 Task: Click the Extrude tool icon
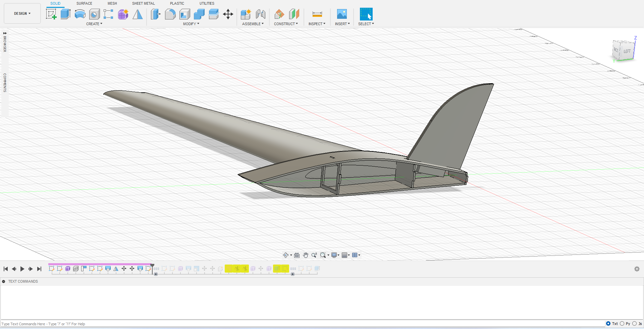click(65, 14)
